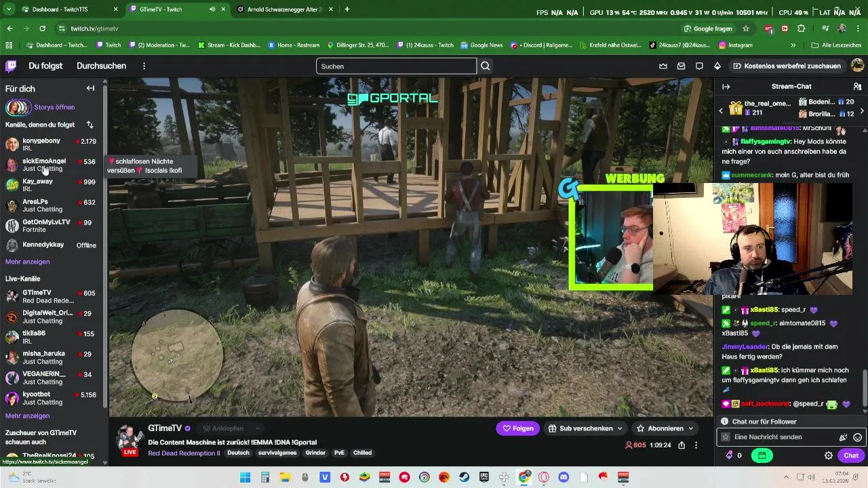Open stream options three-dot menu

point(696,445)
